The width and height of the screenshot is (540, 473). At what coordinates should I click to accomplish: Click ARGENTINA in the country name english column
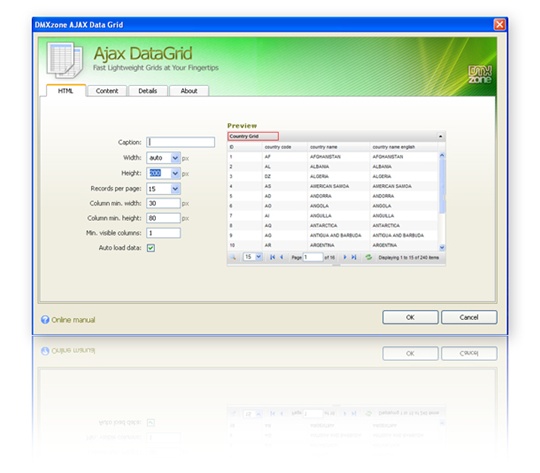pos(385,245)
